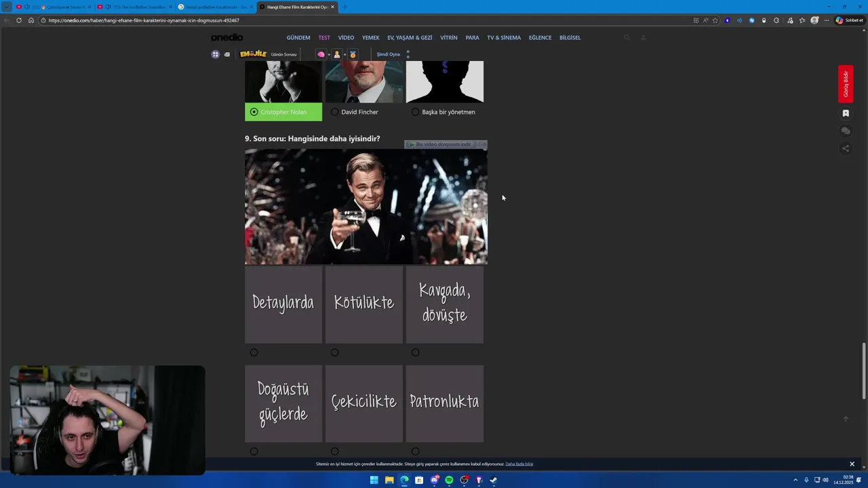Open the VİDEO menu item
868x488 pixels.
click(x=346, y=37)
